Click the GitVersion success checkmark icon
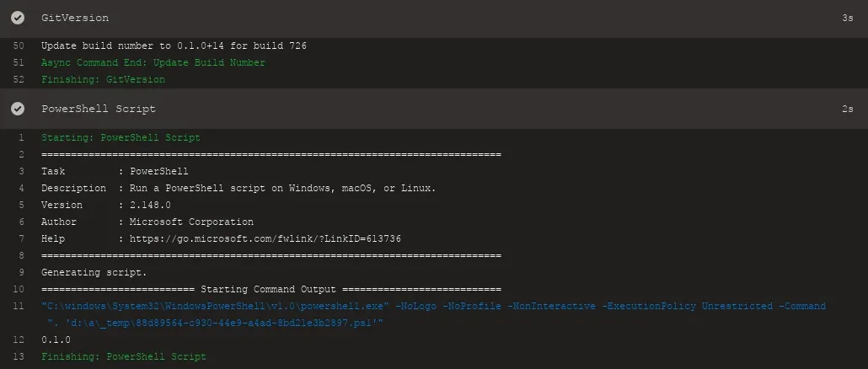This screenshot has height=369, width=868. (x=18, y=18)
